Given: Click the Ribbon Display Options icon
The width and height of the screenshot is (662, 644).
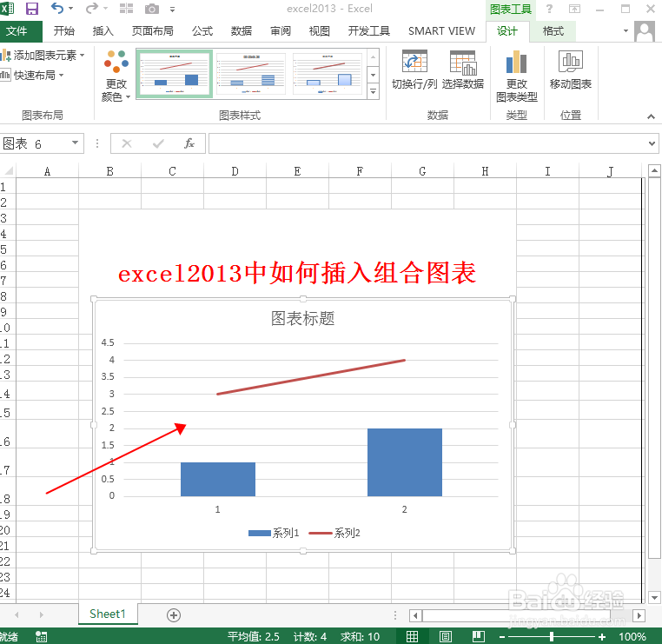Looking at the screenshot, I should point(574,9).
